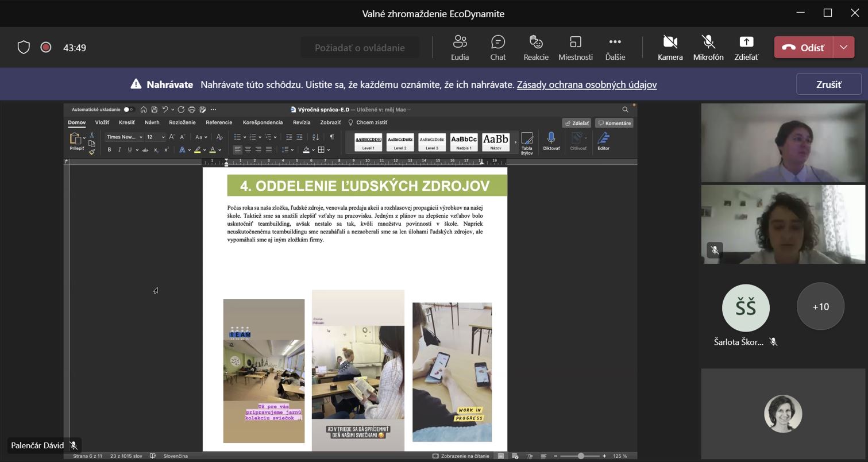Toggle Italic formatting

[x=119, y=149]
